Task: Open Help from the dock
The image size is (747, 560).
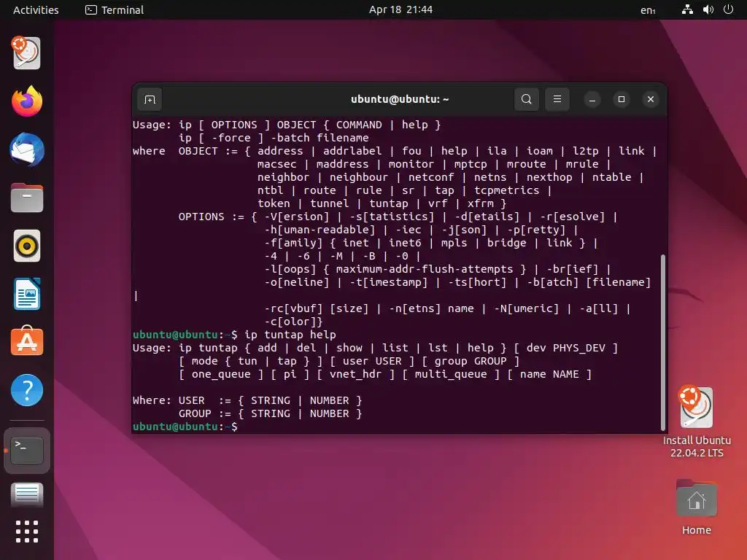Action: click(27, 390)
